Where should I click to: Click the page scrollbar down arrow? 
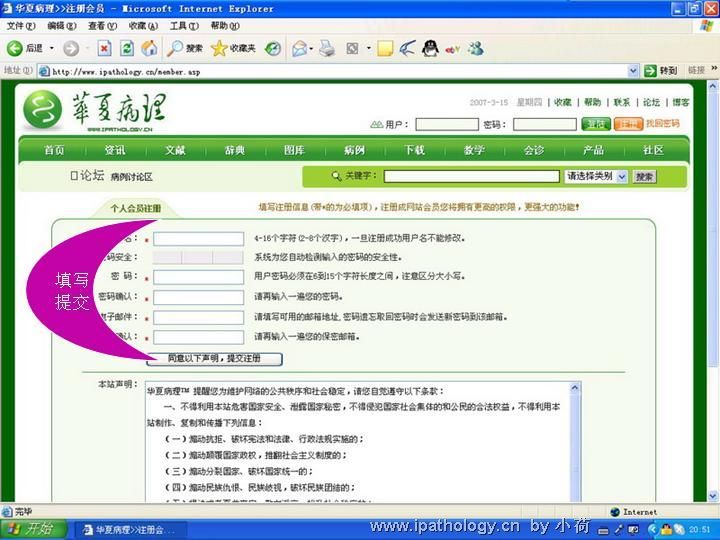click(713, 496)
